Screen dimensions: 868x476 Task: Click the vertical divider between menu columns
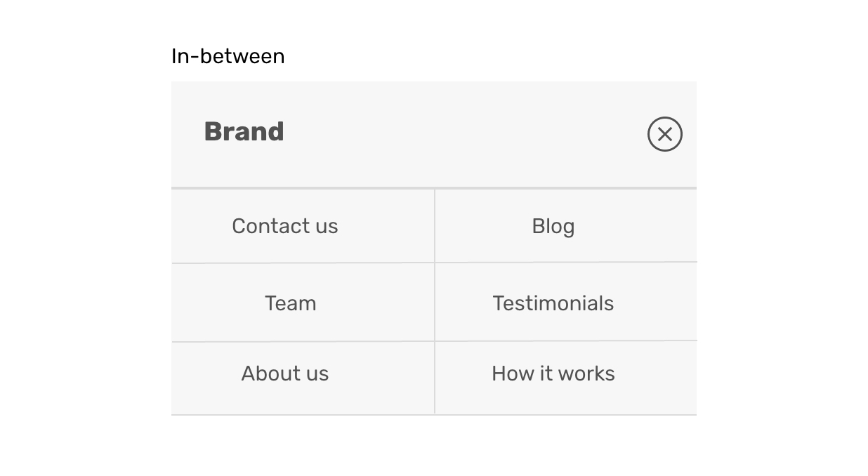[x=435, y=302]
